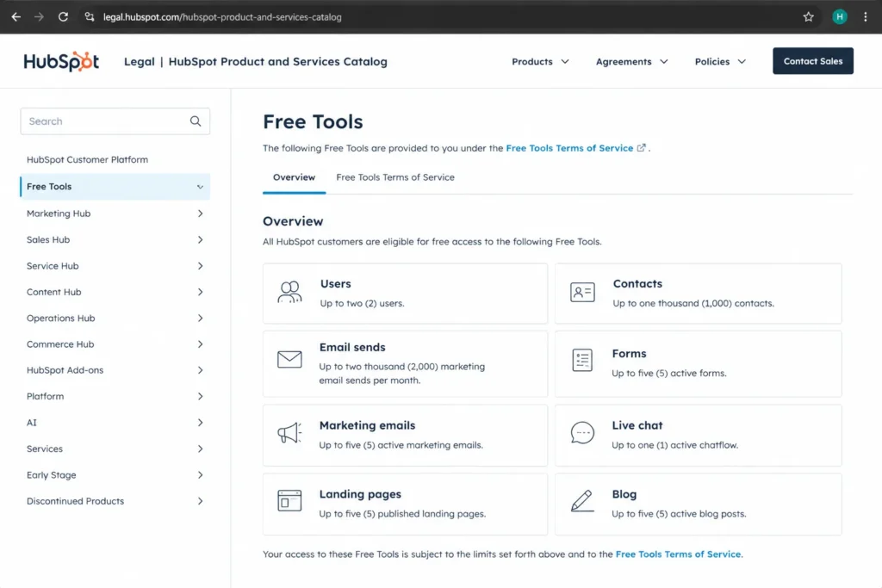Reload the page with the refresh icon
Image resolution: width=882 pixels, height=588 pixels.
click(63, 17)
